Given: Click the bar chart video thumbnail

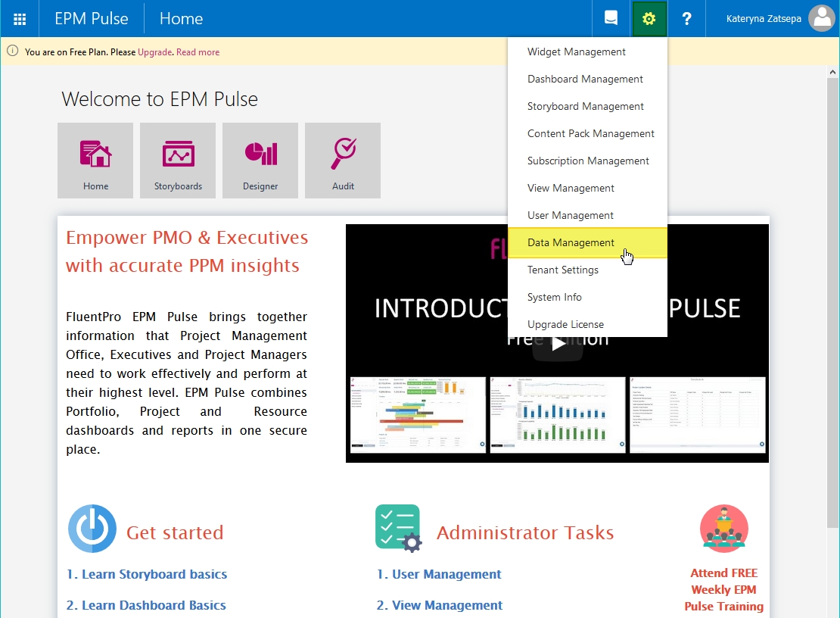Looking at the screenshot, I should 558,415.
